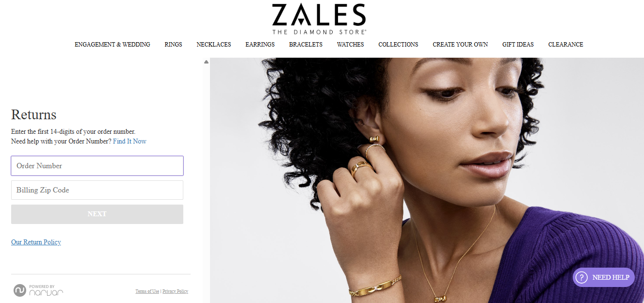Screen dimensions: 644x303
Task: Open the Create Your Own menu
Action: [x=460, y=45]
